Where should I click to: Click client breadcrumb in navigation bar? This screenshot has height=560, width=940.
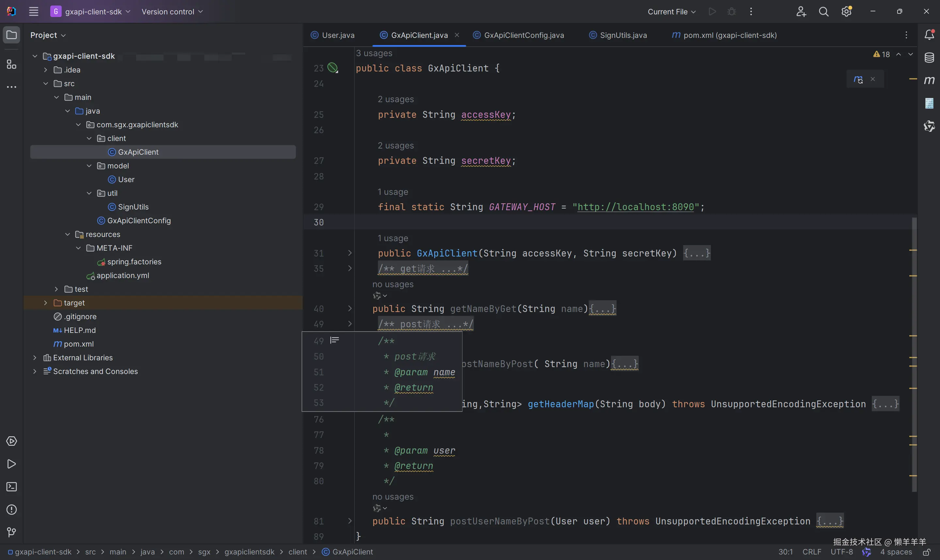pos(298,552)
